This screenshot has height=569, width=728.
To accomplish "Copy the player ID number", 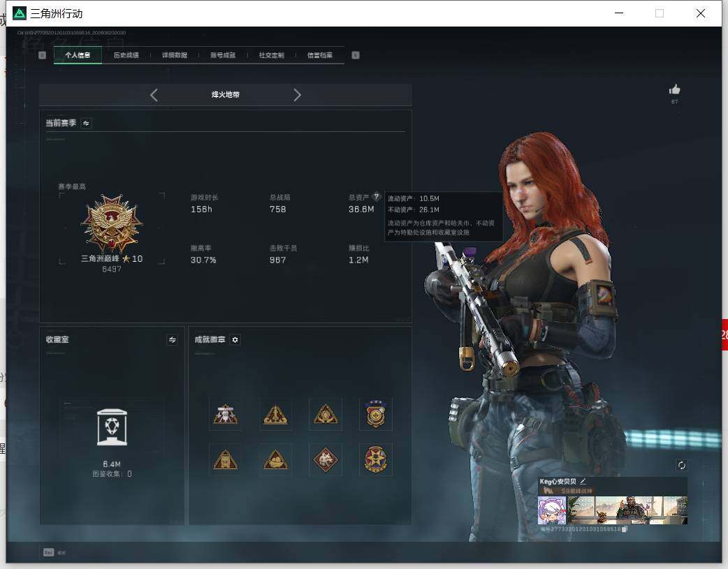I will coord(625,529).
